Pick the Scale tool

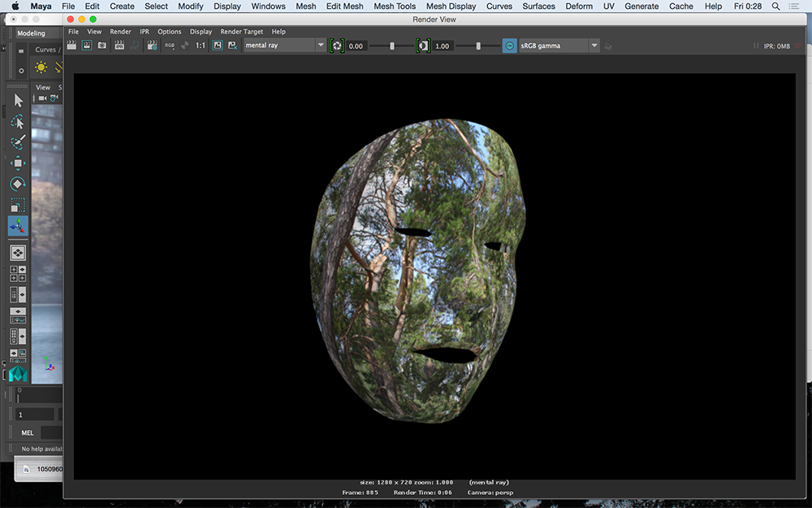18,206
